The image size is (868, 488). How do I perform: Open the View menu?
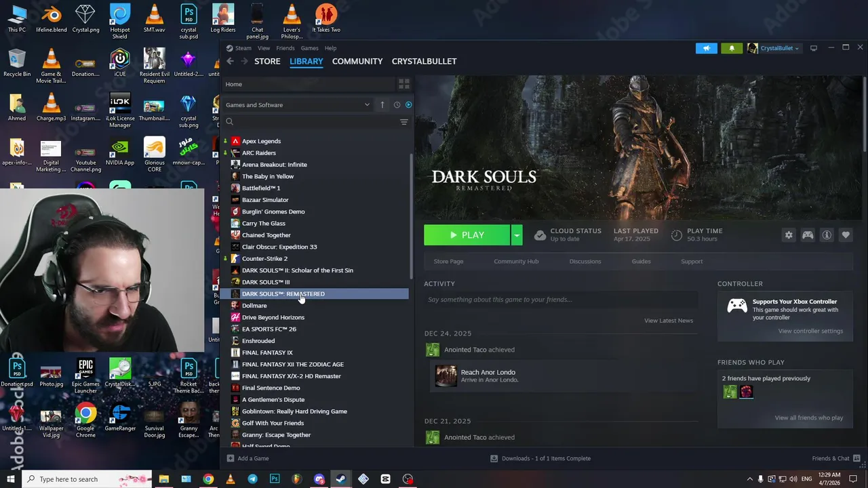[x=264, y=48]
